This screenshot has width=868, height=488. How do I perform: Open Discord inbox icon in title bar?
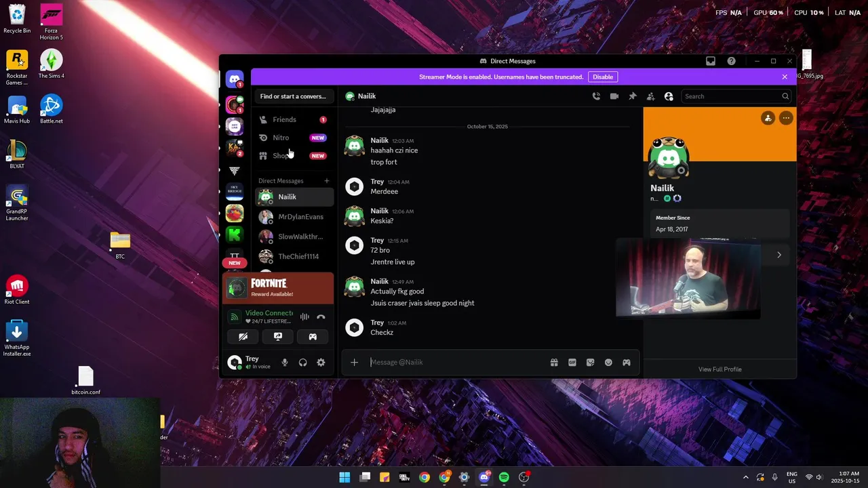coord(711,61)
